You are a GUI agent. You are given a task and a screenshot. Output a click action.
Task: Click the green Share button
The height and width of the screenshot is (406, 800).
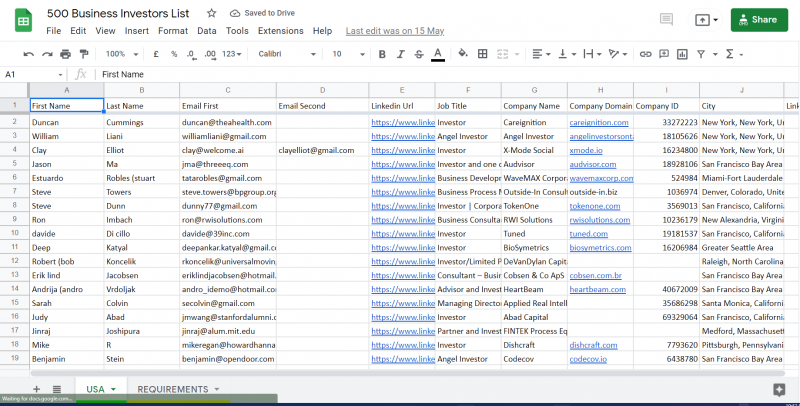click(x=759, y=20)
